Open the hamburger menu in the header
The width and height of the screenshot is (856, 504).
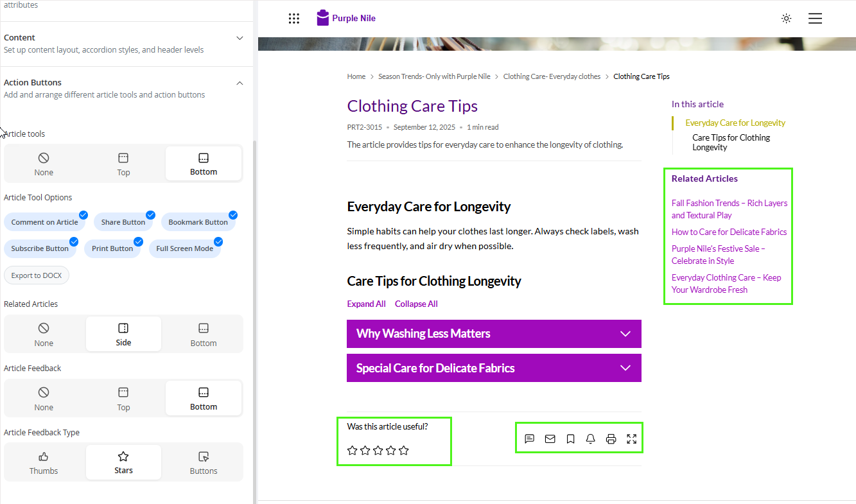(815, 19)
